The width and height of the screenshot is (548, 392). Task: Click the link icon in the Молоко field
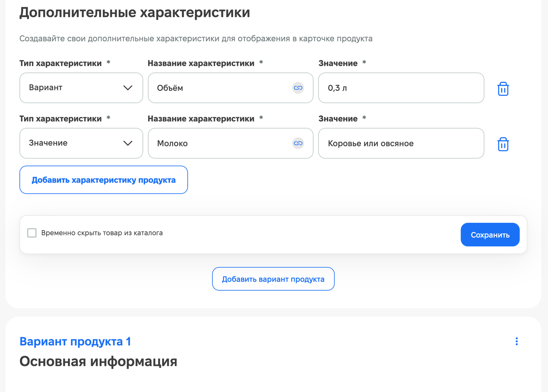298,143
